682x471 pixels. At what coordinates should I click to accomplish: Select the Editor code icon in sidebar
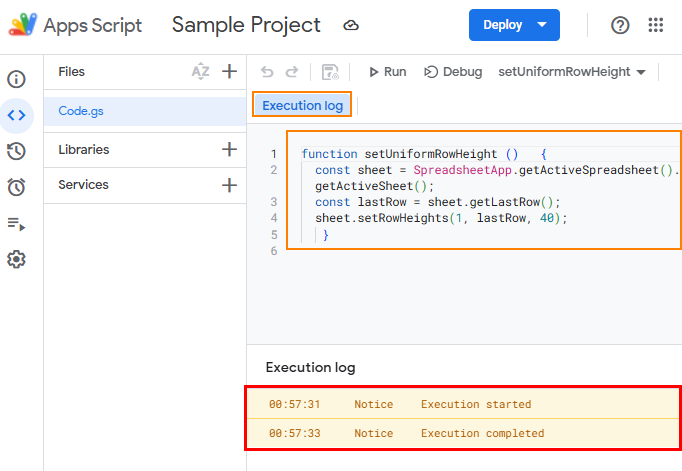click(16, 115)
